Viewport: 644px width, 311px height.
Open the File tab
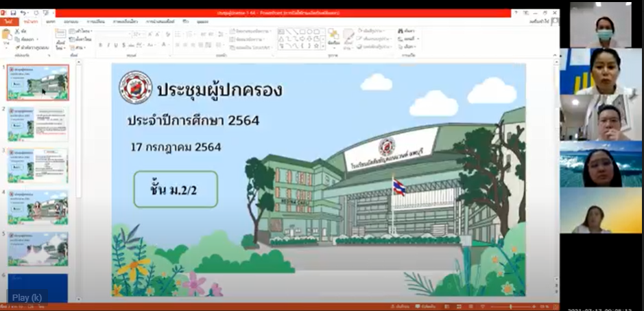click(x=9, y=21)
